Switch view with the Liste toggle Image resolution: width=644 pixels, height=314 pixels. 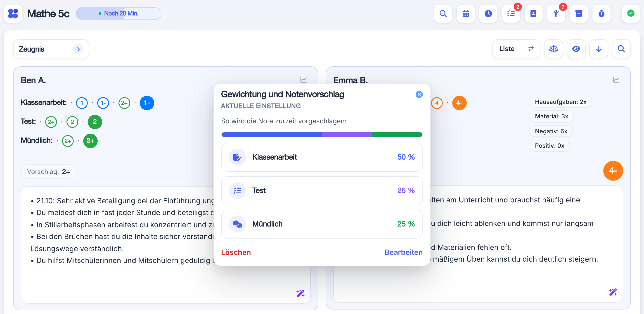click(x=516, y=49)
